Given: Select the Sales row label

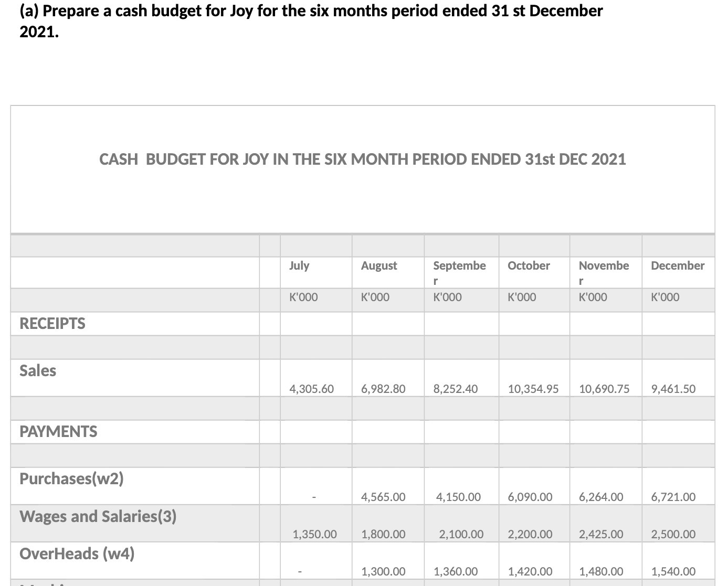Looking at the screenshot, I should (37, 370).
